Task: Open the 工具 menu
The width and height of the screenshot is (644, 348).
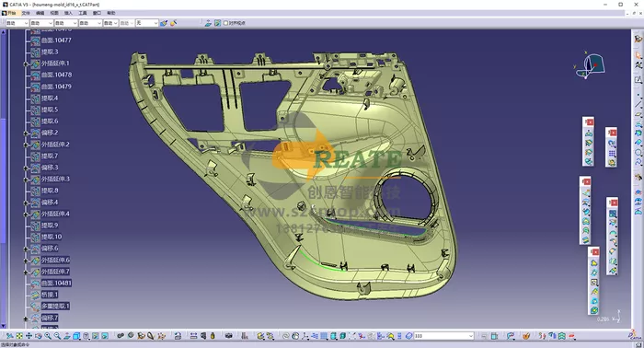Action: pyautogui.click(x=83, y=13)
